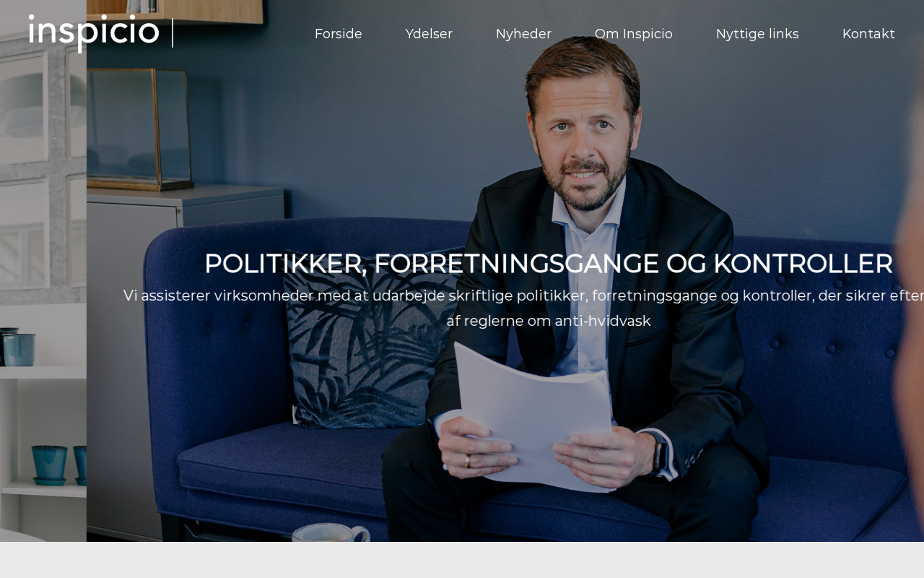Go to the Ydelser page
This screenshot has width=924, height=578.
point(429,34)
